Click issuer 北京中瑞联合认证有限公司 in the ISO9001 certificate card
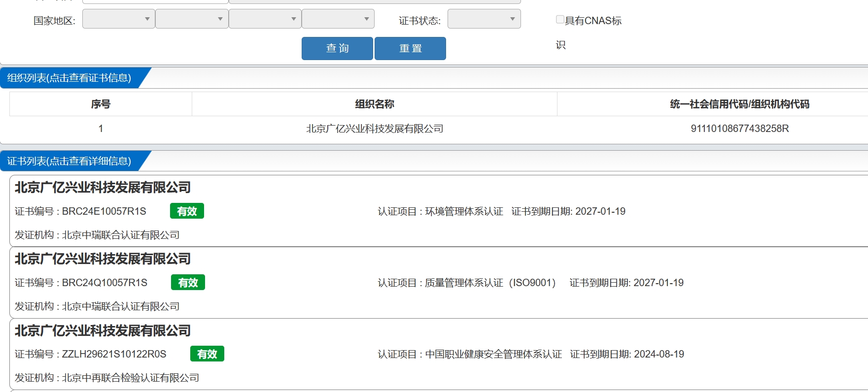This screenshot has height=392, width=868. (x=121, y=306)
